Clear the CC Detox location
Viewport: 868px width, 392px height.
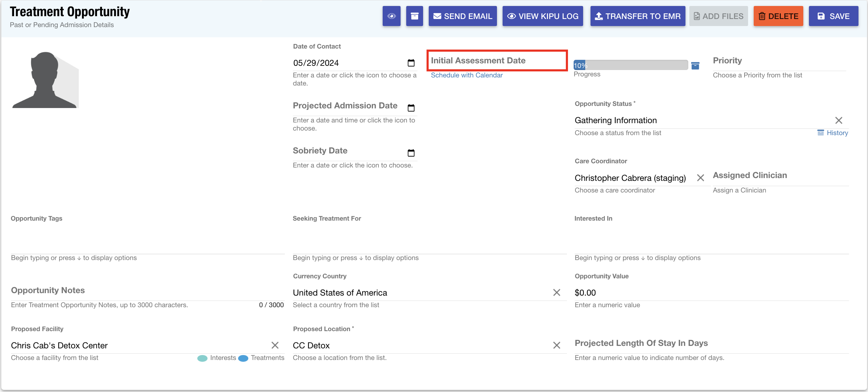coord(556,346)
